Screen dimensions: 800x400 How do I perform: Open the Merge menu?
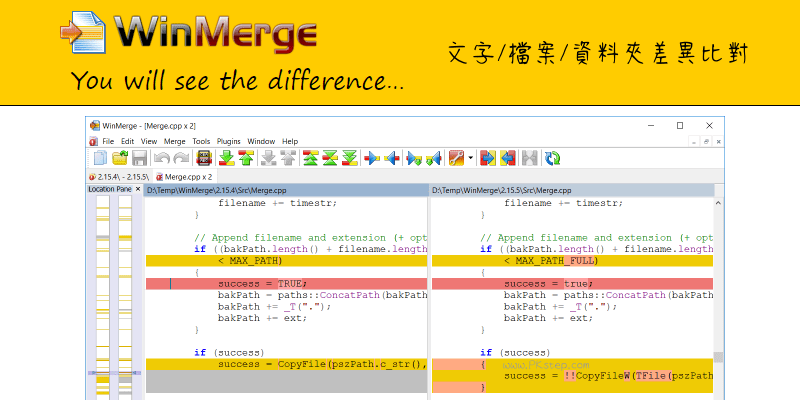174,141
